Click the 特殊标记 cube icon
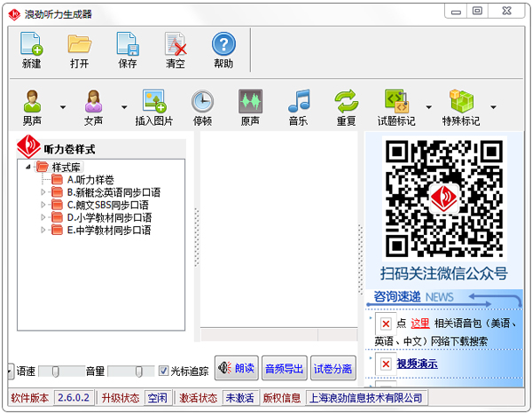The width and height of the screenshot is (532, 414). [x=461, y=101]
